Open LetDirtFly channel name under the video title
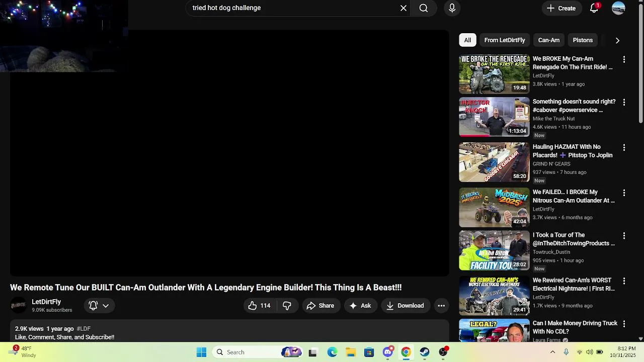This screenshot has height=362, width=644. coord(46,302)
